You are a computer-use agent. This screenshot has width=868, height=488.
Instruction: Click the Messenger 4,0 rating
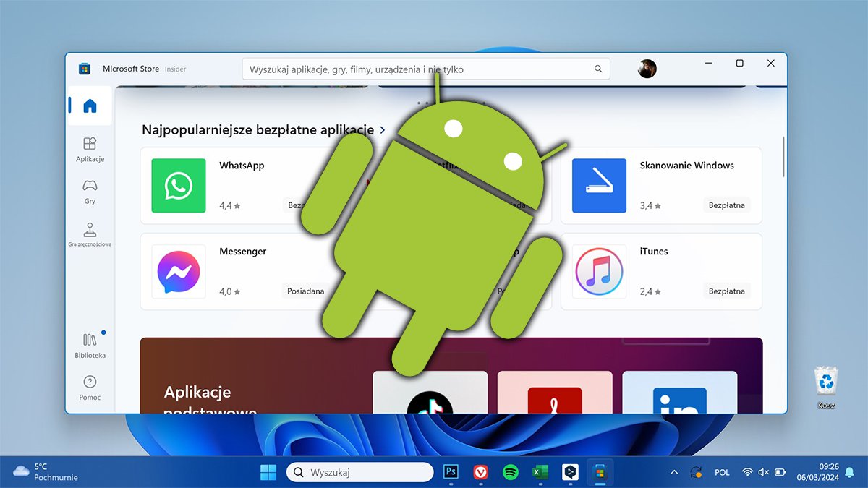(229, 292)
